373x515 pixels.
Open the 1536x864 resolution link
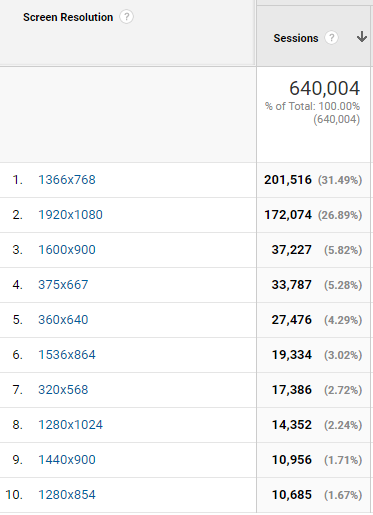(67, 355)
